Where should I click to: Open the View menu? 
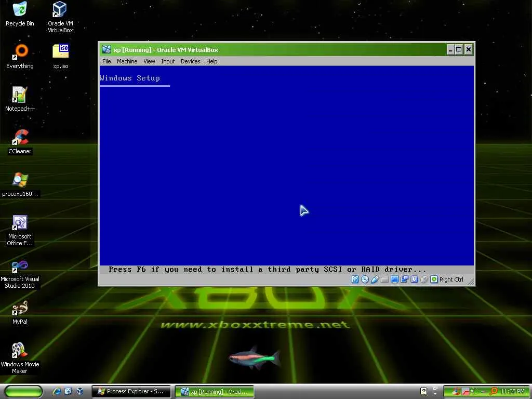149,61
